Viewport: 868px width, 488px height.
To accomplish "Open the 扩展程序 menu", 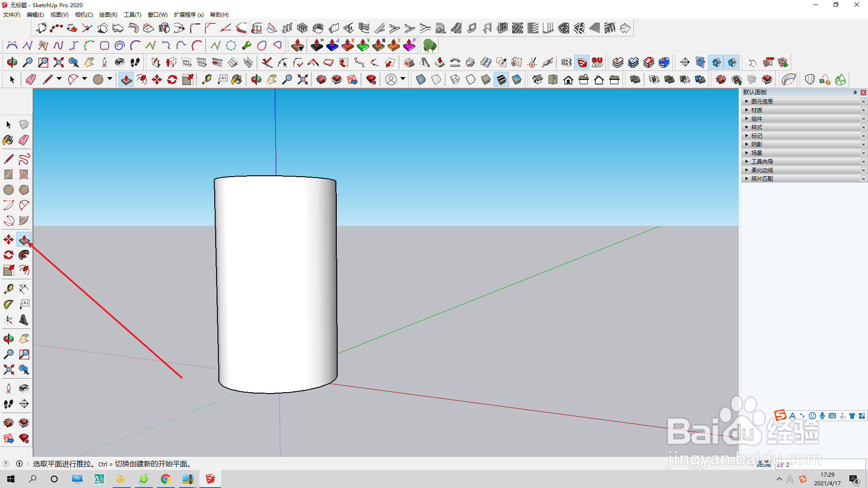I will point(188,14).
